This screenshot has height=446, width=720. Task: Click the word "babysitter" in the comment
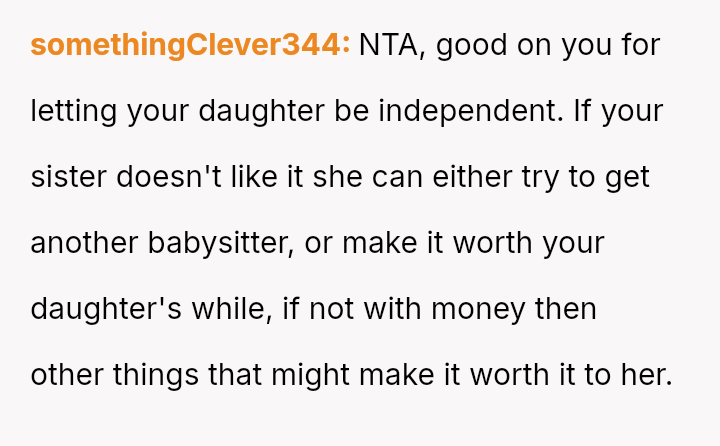(220, 243)
